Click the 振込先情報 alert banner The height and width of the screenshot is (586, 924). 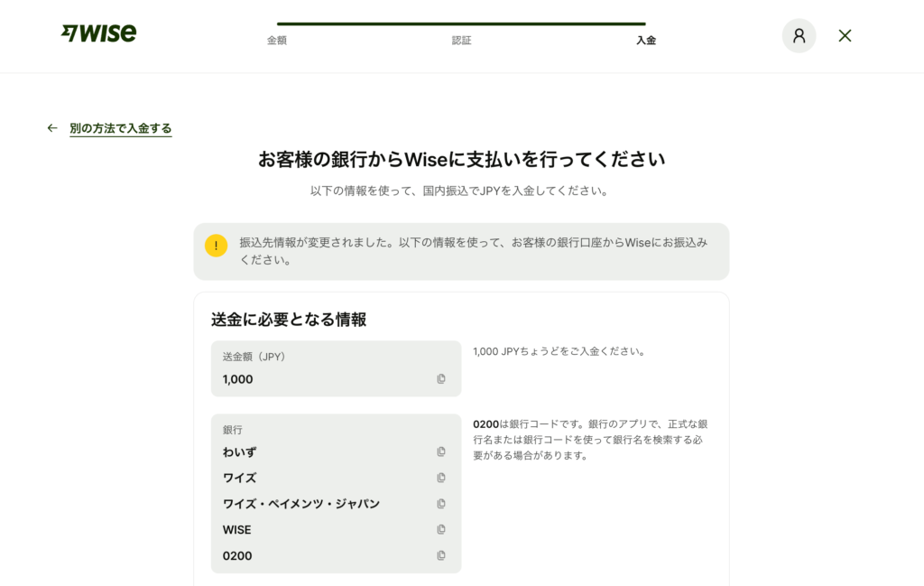pyautogui.click(x=461, y=250)
